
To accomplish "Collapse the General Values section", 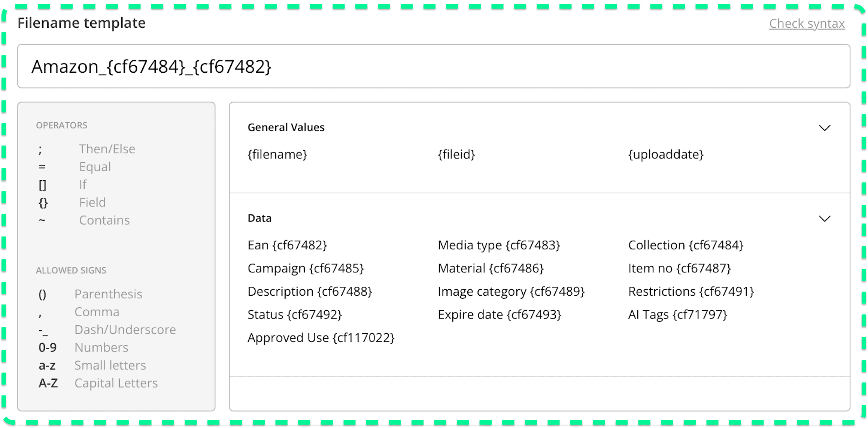I will click(x=825, y=128).
